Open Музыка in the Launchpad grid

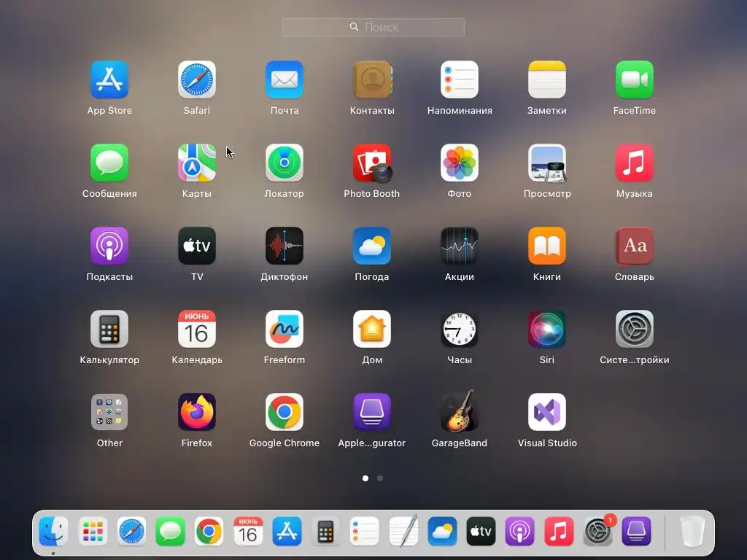[635, 163]
